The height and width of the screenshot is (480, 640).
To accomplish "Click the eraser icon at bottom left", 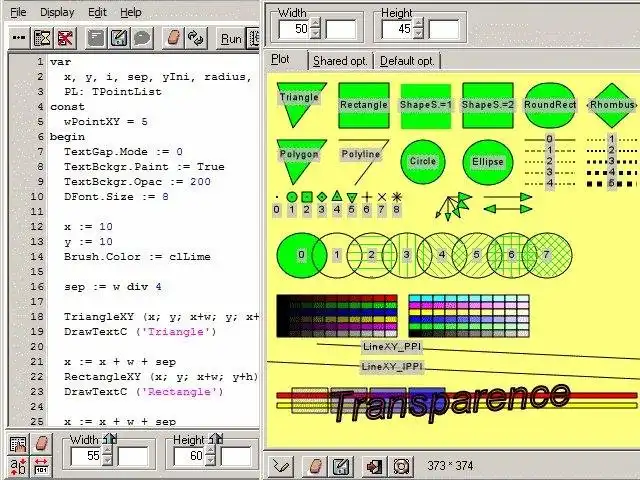I will 41,444.
